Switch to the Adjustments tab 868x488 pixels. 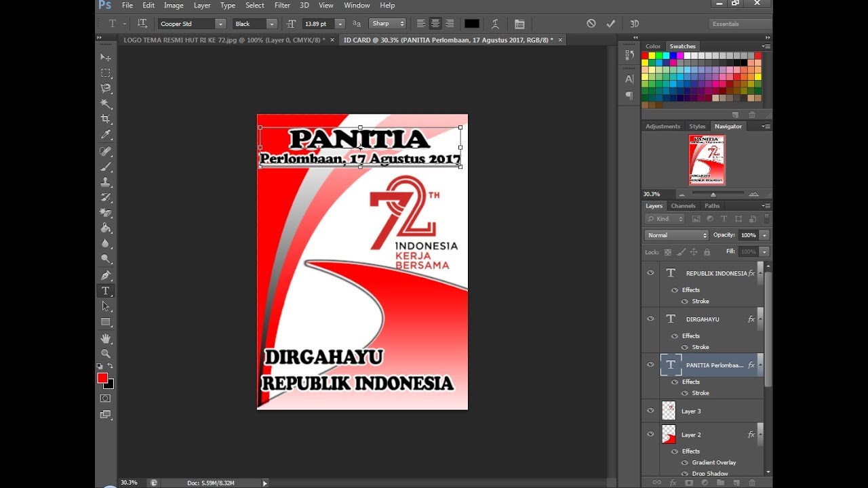[663, 127]
